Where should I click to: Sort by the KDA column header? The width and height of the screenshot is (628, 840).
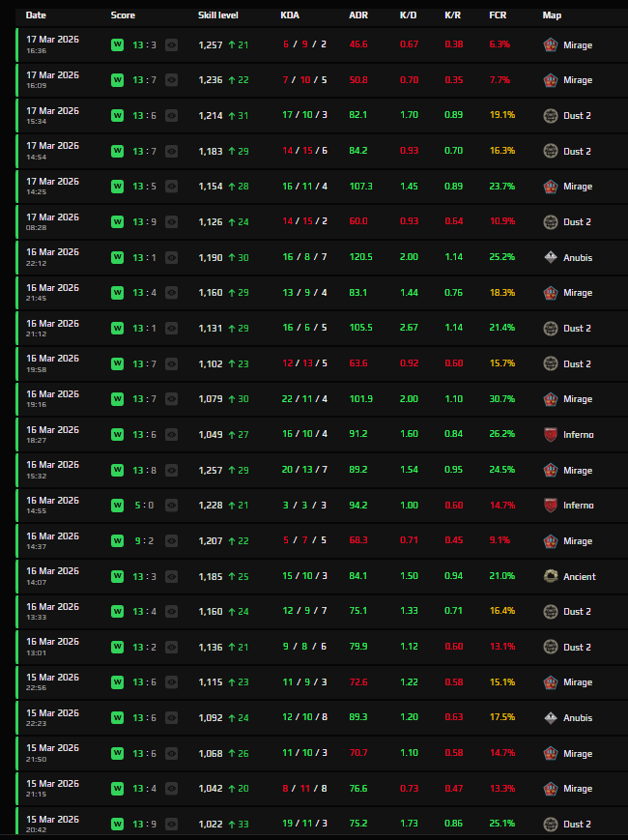290,15
